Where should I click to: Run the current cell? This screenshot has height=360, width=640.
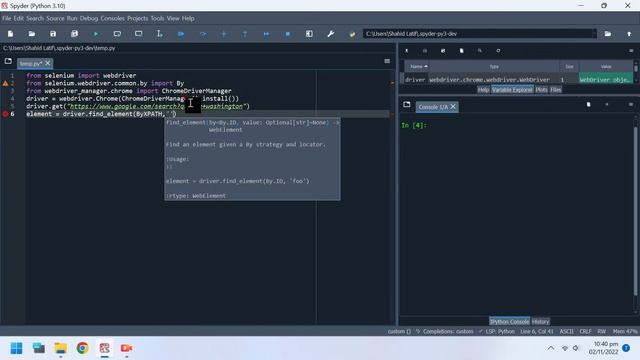tap(117, 34)
